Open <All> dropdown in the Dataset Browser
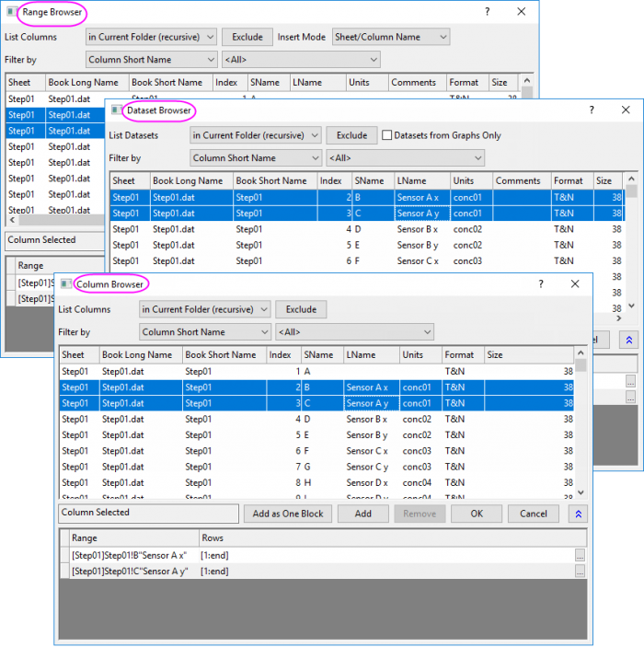Image resolution: width=644 pixels, height=647 pixels. pos(405,158)
